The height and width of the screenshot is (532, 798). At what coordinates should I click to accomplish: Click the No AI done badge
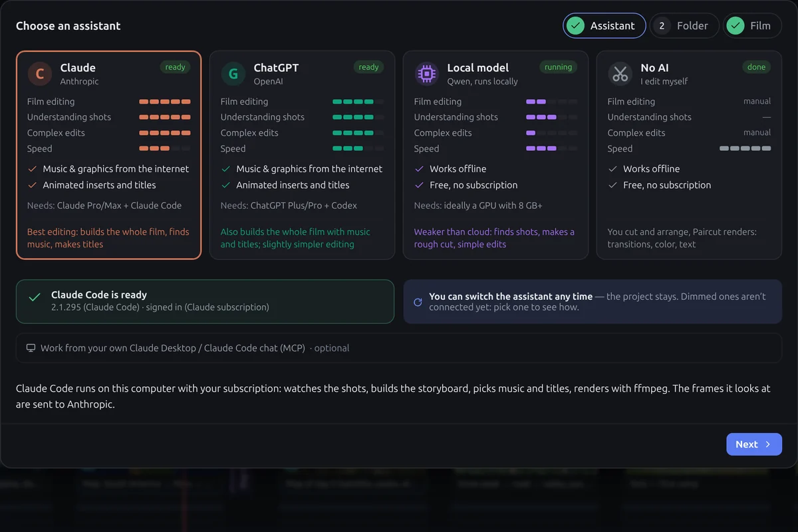point(757,67)
